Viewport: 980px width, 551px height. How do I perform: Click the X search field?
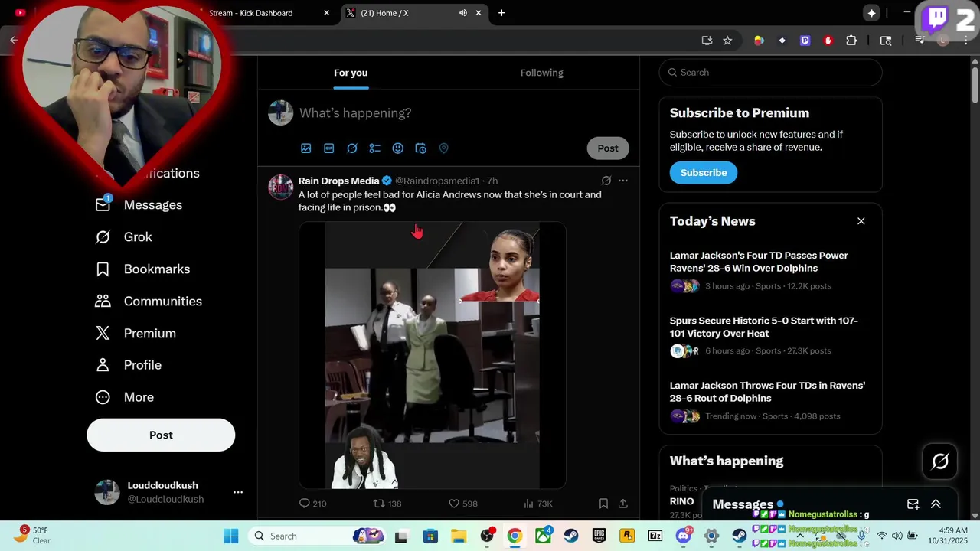coord(770,73)
